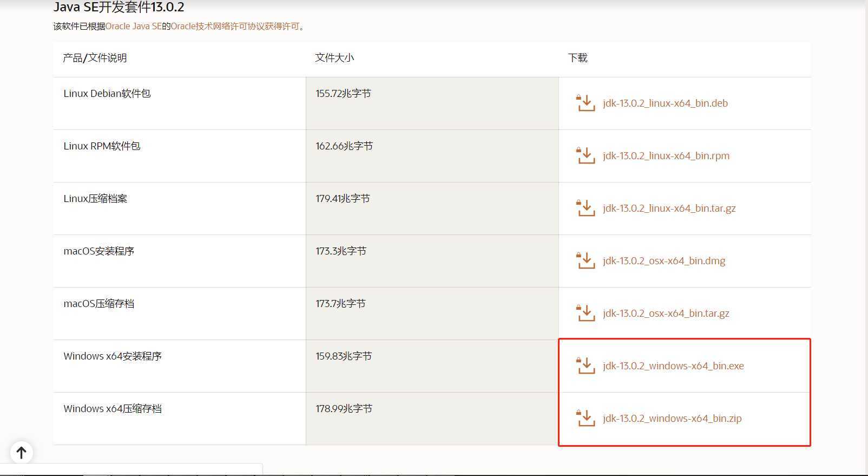Download jdk-13.0.2_osx-x64_bin.dmg link
Viewport: 868px width, 476px height.
[x=664, y=260]
